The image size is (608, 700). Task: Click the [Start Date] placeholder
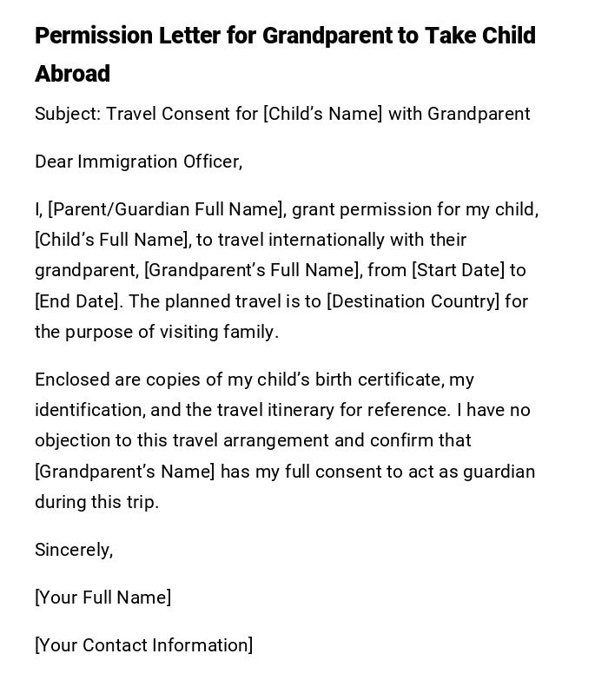[x=458, y=270]
